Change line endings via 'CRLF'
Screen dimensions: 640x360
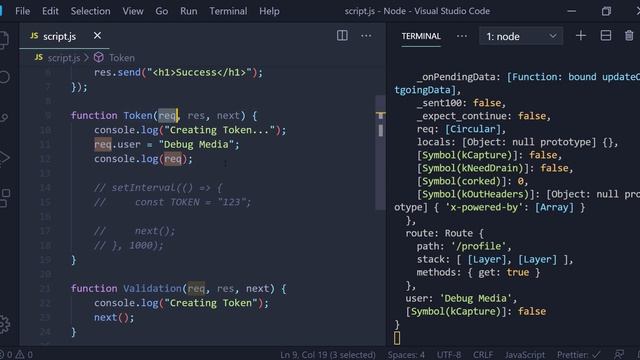pos(483,355)
